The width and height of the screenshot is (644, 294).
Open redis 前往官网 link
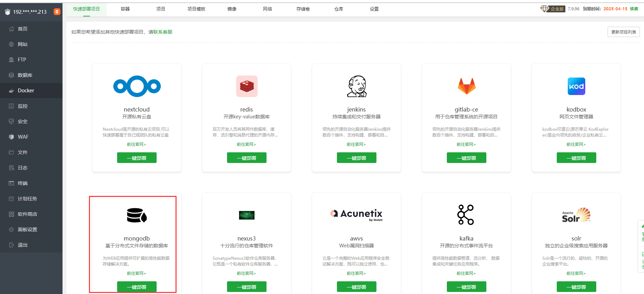(246, 144)
